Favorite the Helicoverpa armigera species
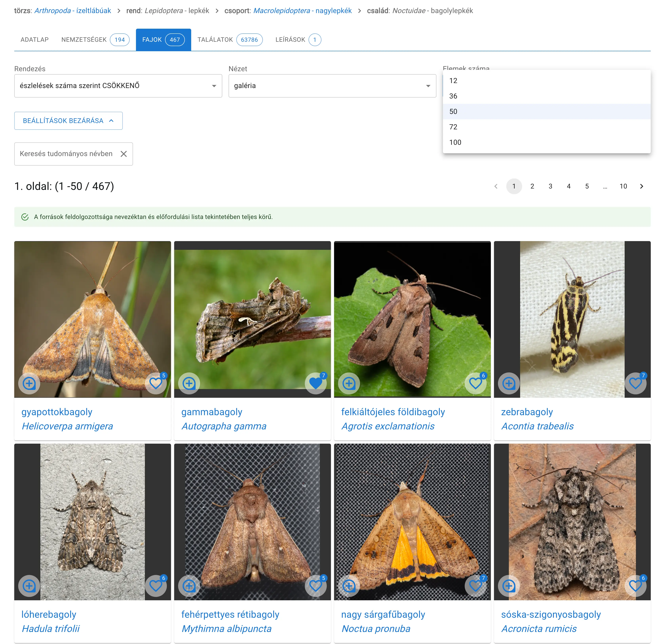665x644 pixels. pos(156,384)
